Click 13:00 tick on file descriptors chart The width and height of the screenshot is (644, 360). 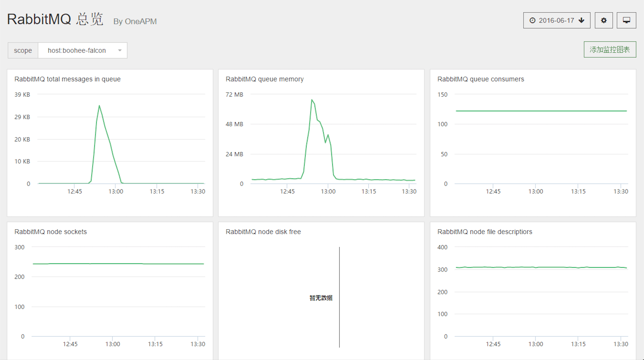(536, 344)
